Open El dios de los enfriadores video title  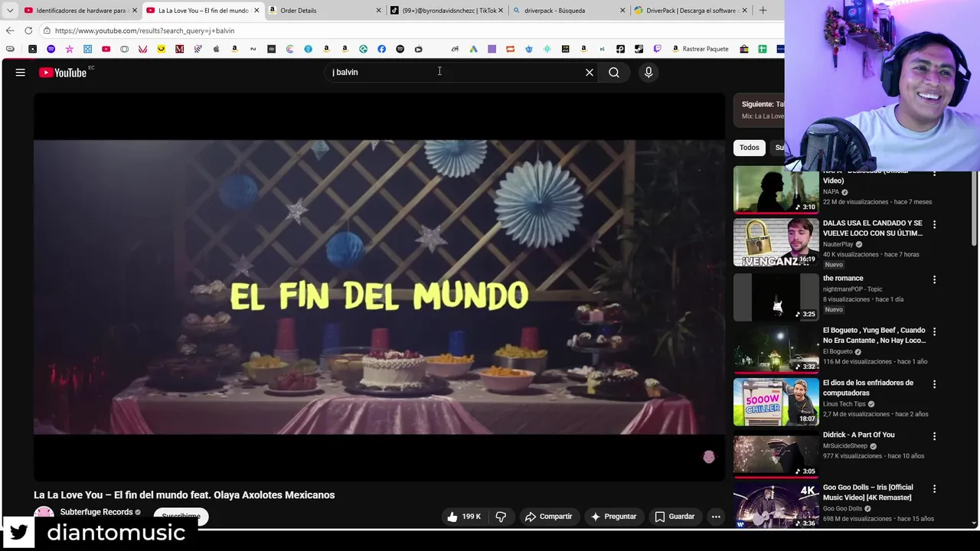[868, 387]
